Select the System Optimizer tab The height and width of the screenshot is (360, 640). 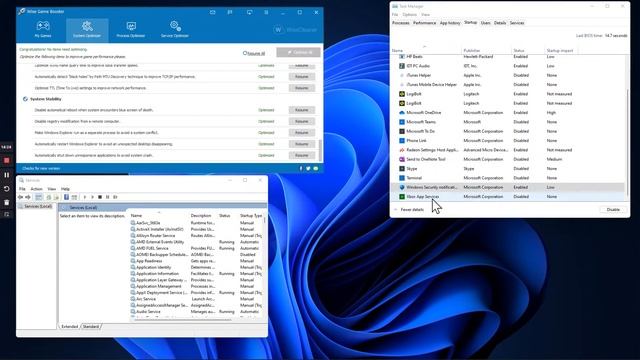pyautogui.click(x=87, y=30)
